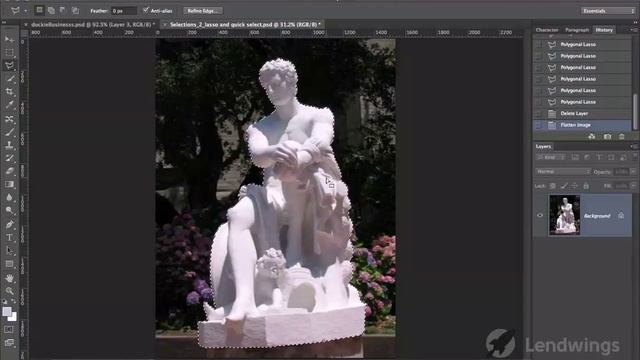Select the Dodge tool
The image size is (640, 360).
(x=9, y=210)
